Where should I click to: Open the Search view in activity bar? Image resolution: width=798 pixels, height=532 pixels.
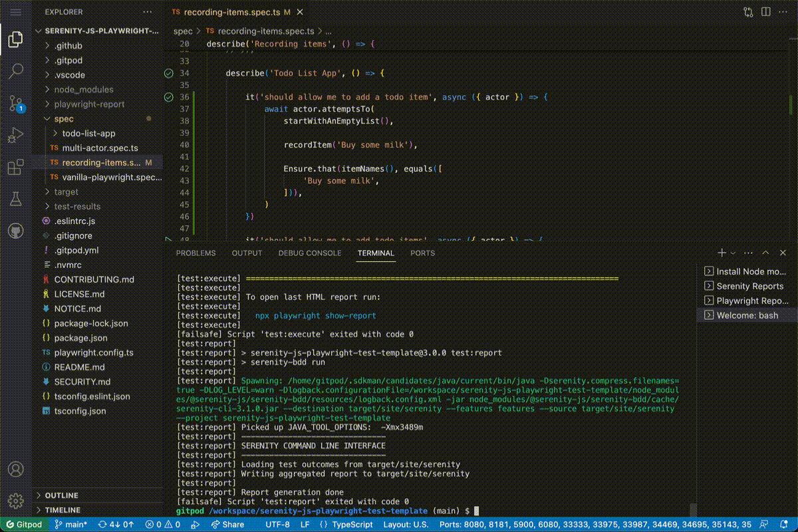pos(16,71)
